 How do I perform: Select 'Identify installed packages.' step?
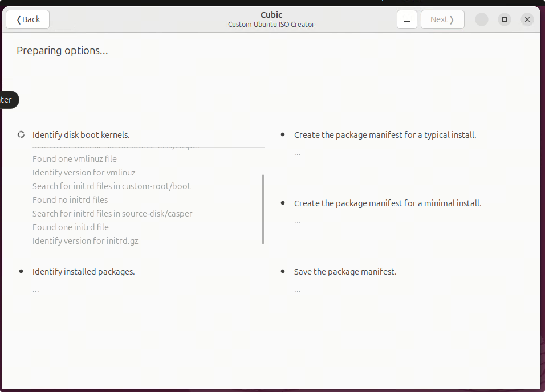(x=83, y=272)
